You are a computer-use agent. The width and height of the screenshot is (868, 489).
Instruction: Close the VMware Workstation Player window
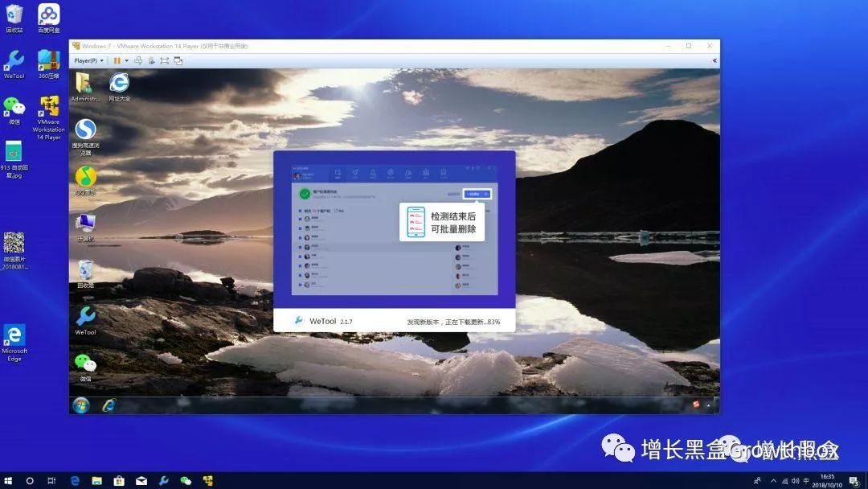point(710,46)
